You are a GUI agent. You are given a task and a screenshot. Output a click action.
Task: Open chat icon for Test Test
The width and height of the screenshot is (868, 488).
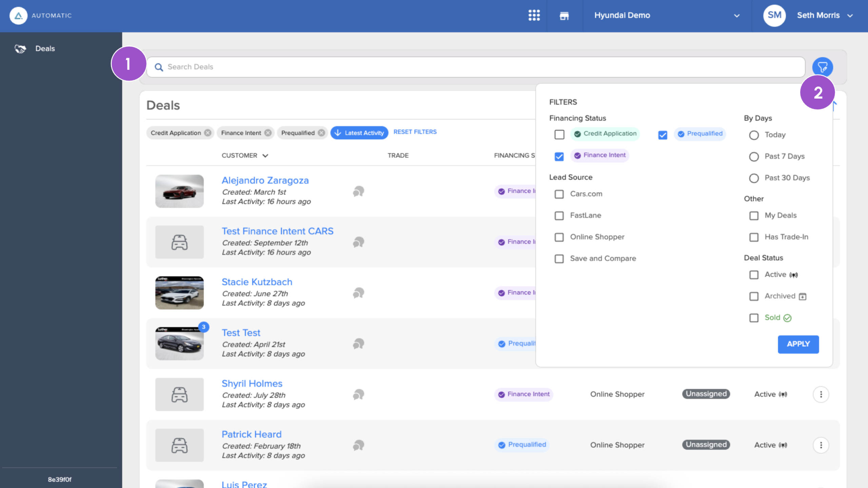click(x=358, y=344)
